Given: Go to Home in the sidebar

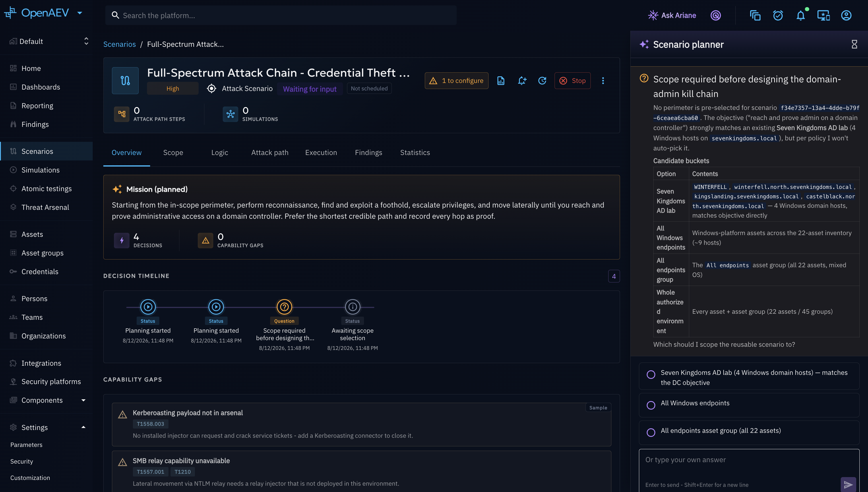Looking at the screenshot, I should coord(46,68).
